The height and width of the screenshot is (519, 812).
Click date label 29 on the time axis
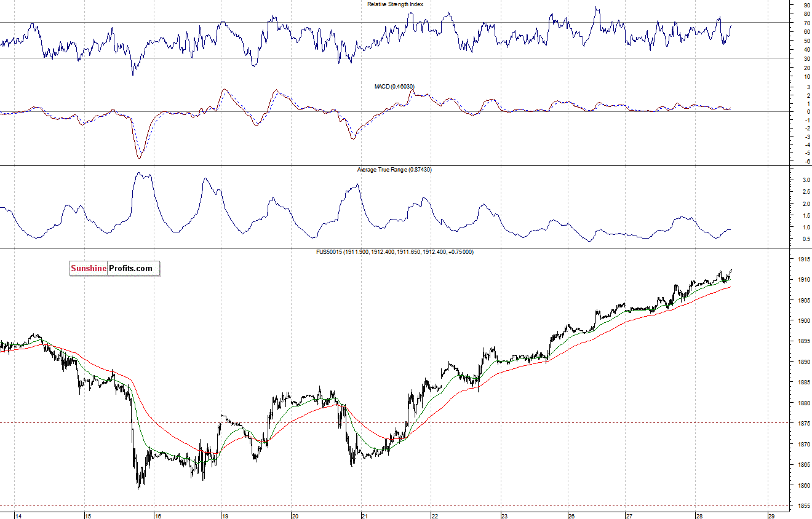pos(772,515)
